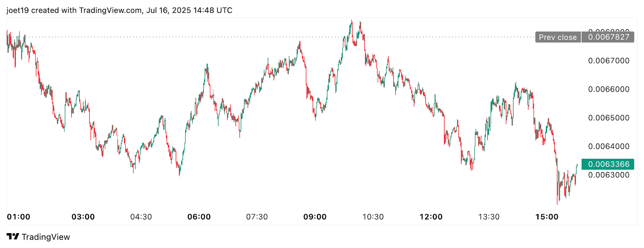Click the 0.0063000 price axis label

click(x=609, y=175)
